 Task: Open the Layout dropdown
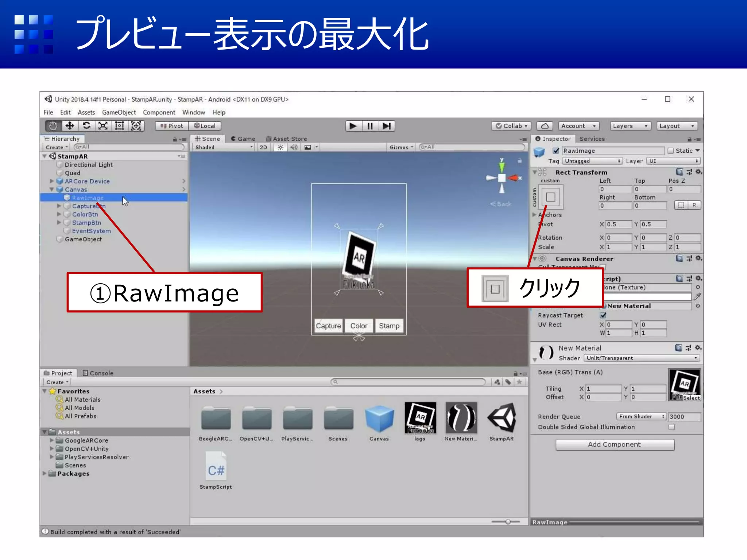pos(677,126)
